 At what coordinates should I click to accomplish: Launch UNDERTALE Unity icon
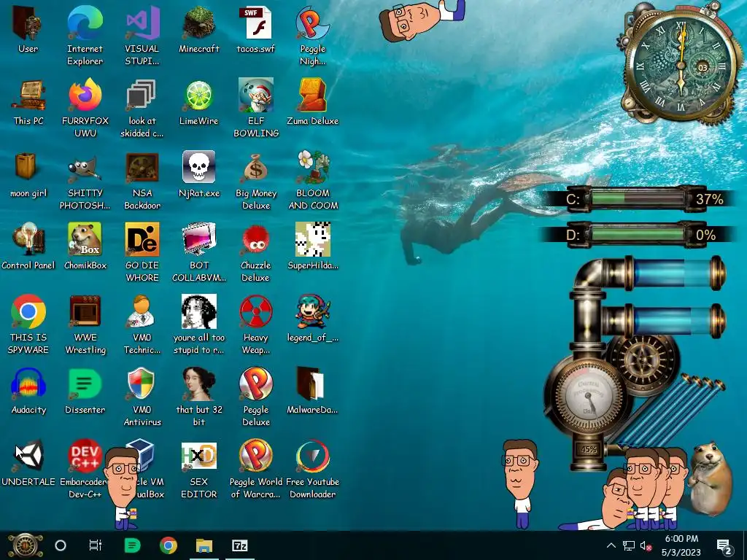click(x=28, y=464)
